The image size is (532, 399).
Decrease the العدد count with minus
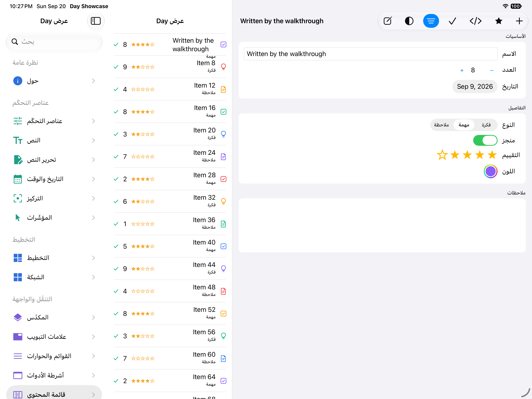coord(491,70)
